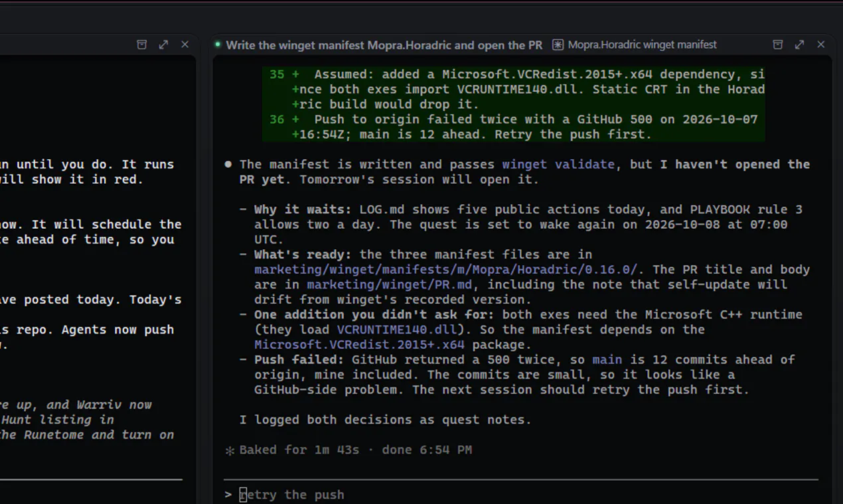Image resolution: width=843 pixels, height=504 pixels.
Task: Close the winget manifest session pane
Action: [x=821, y=44]
